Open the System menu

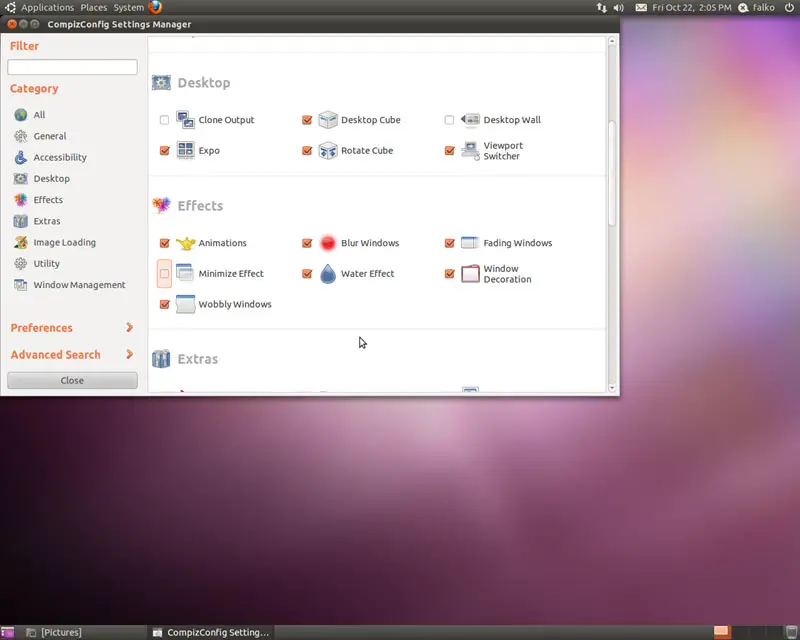(x=129, y=8)
